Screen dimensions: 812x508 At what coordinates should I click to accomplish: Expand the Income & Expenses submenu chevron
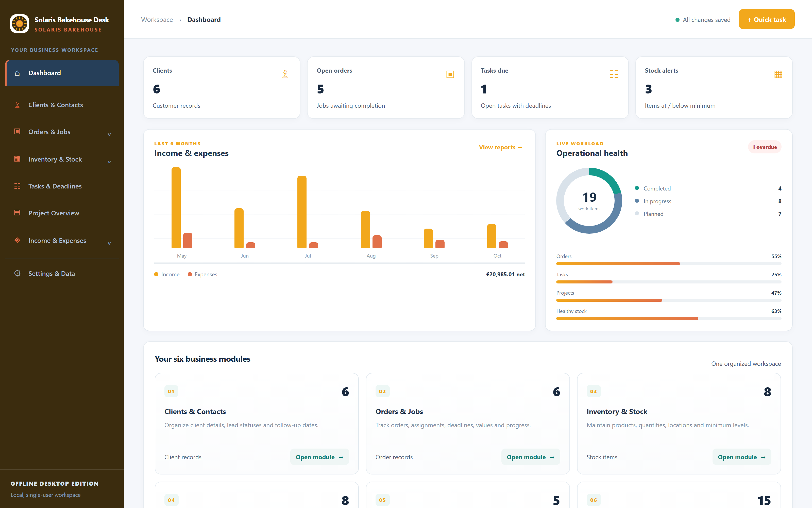109,243
